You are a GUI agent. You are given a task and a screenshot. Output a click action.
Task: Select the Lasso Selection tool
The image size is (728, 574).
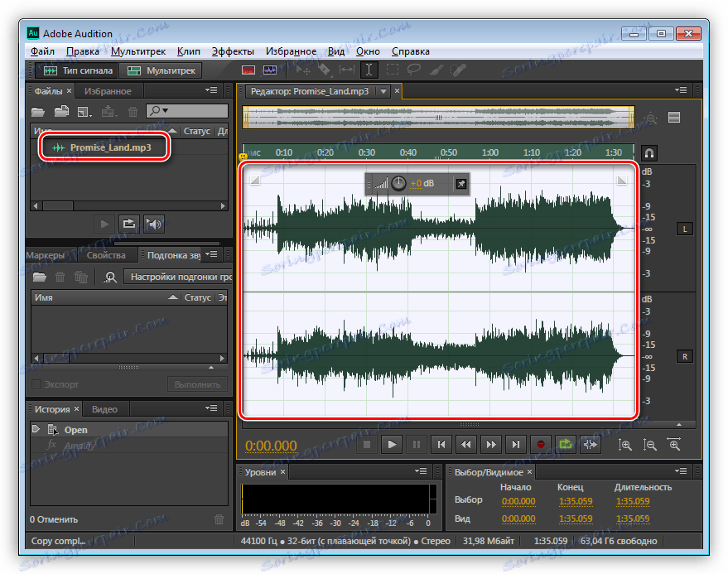(413, 70)
